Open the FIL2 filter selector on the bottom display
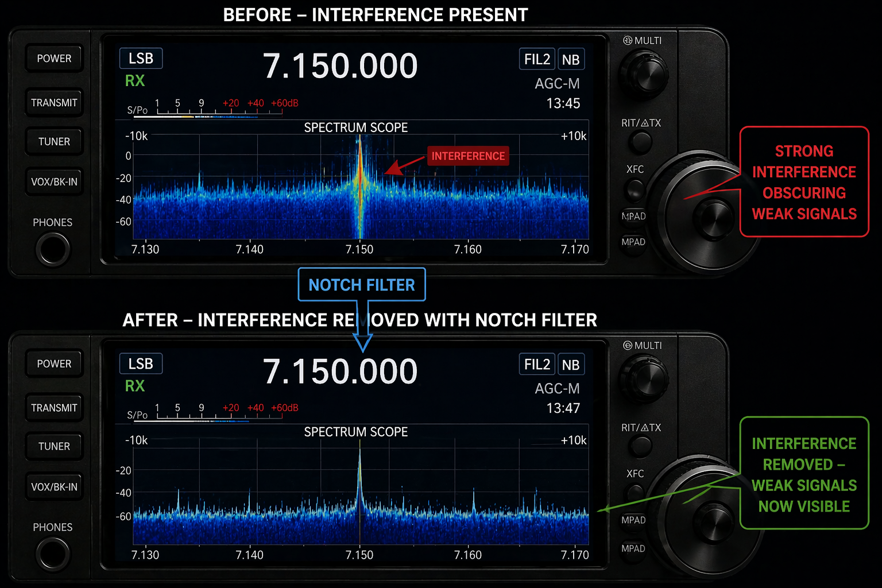 (537, 365)
